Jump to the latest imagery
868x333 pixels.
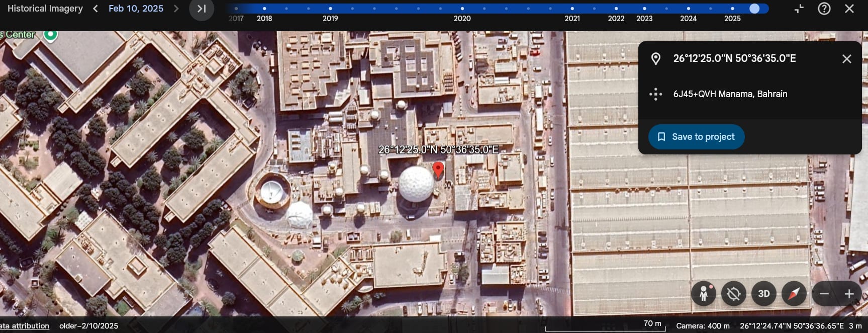pos(202,9)
